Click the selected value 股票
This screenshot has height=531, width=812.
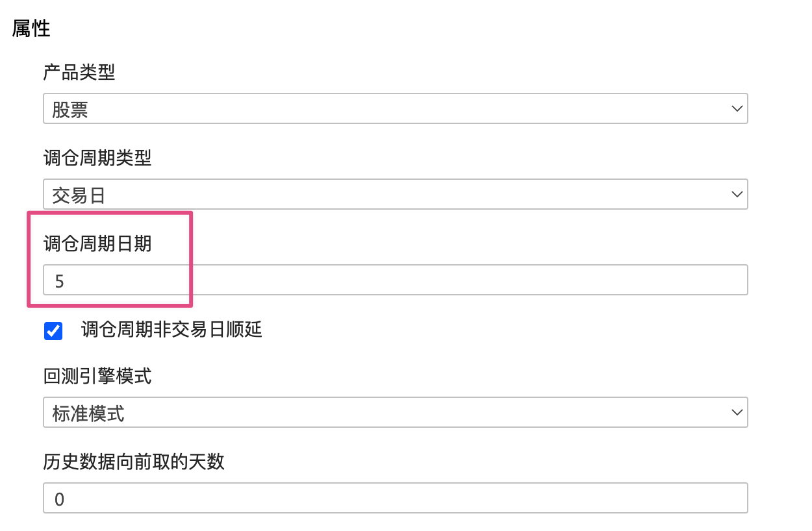[x=70, y=110]
